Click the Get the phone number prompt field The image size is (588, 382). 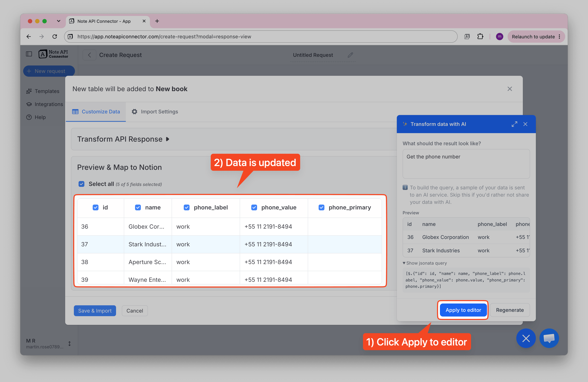[466, 164]
